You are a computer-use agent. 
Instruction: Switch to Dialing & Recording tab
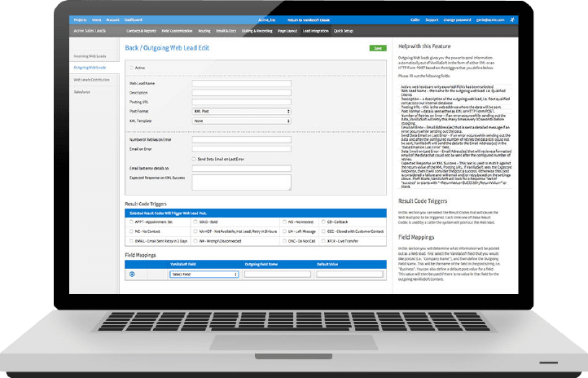point(257,31)
